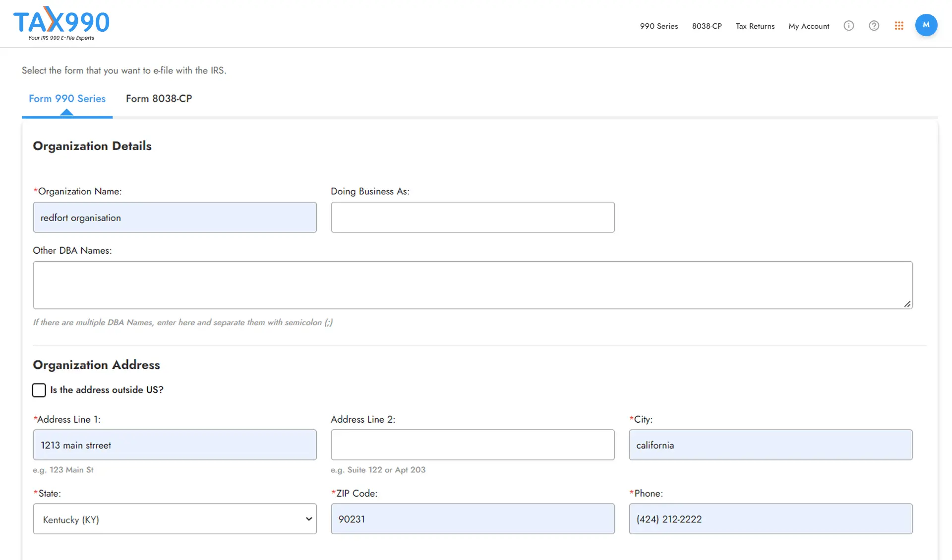The width and height of the screenshot is (952, 560).
Task: Open the user avatar M menu
Action: tap(926, 25)
